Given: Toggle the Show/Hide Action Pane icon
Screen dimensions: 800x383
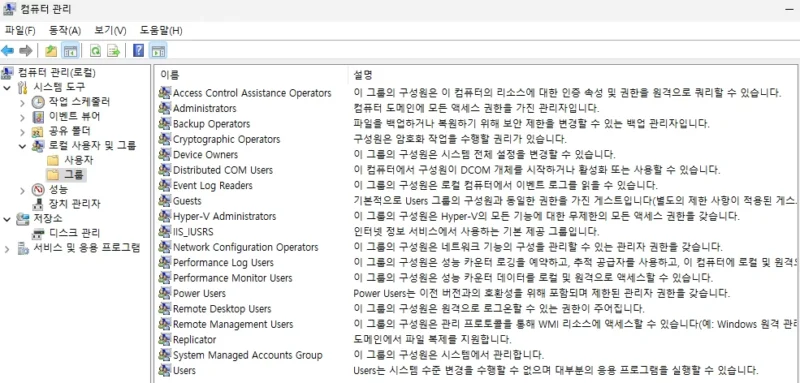Looking at the screenshot, I should [158, 50].
